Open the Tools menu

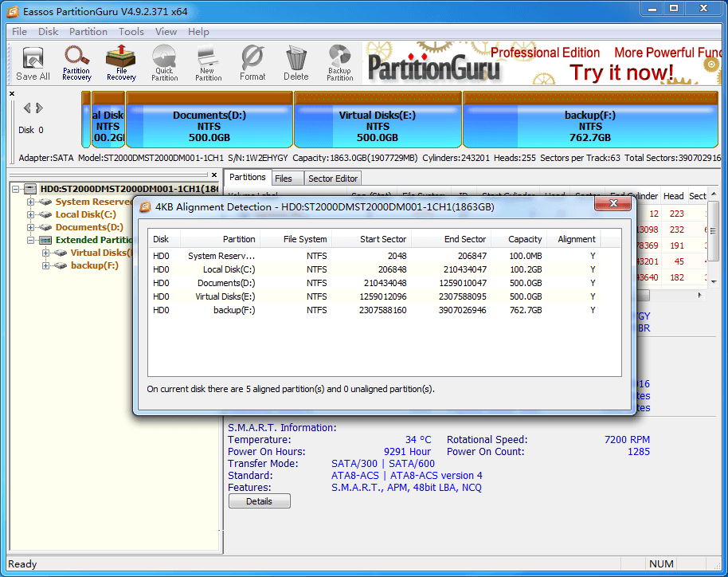(131, 32)
